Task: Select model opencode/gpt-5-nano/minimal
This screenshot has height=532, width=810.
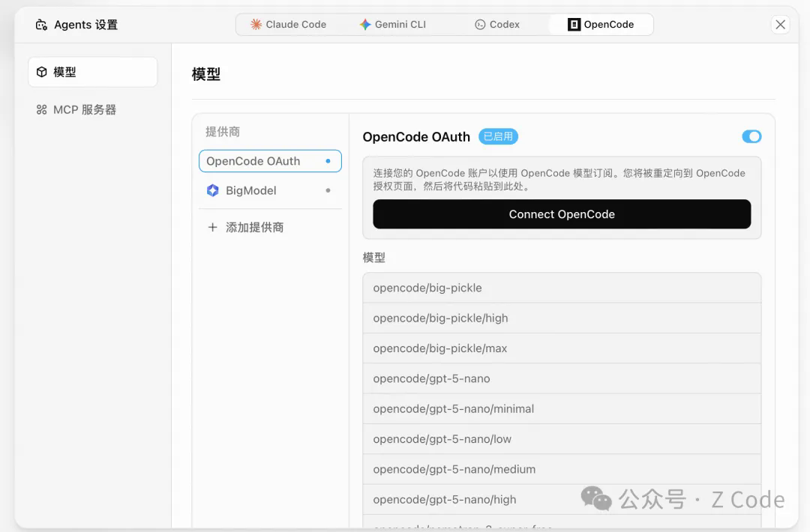Action: coord(562,408)
